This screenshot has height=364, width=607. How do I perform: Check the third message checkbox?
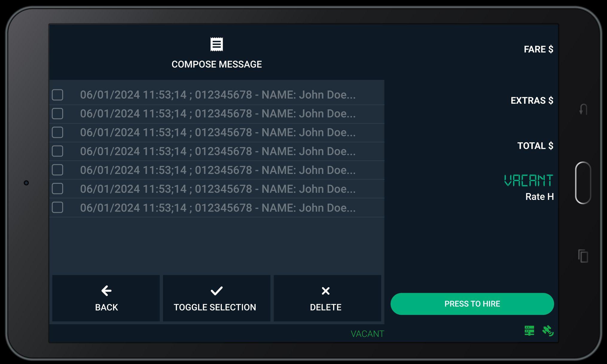tap(57, 132)
